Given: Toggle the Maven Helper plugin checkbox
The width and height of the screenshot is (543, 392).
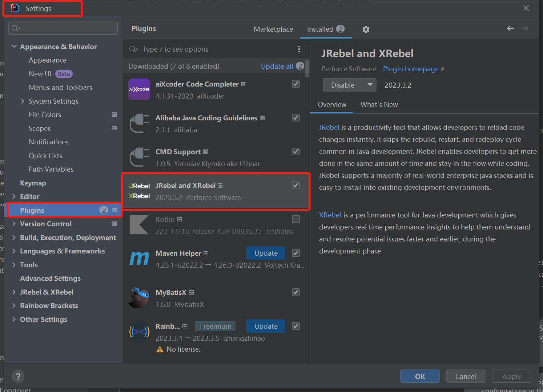Looking at the screenshot, I should (296, 253).
